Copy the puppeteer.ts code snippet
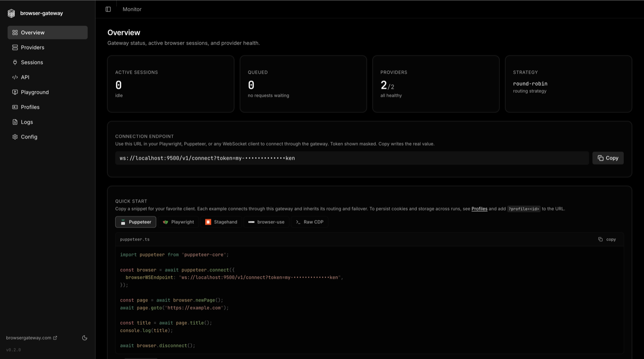Image resolution: width=644 pixels, height=359 pixels. [607, 239]
